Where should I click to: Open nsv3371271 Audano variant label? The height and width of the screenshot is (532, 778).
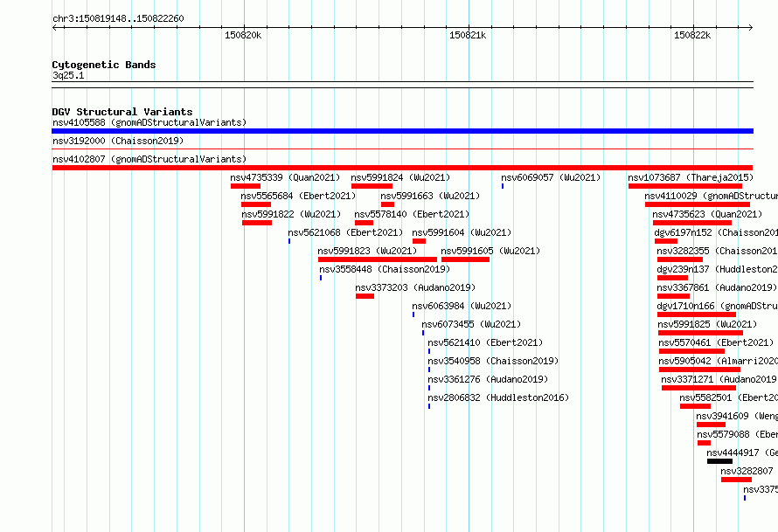[719, 379]
